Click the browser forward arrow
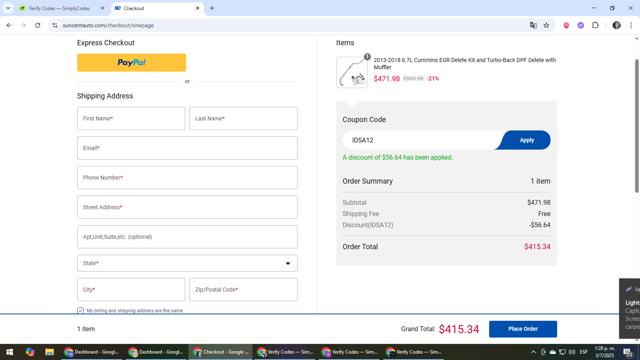Viewport: 640px width, 360px height. point(23,25)
